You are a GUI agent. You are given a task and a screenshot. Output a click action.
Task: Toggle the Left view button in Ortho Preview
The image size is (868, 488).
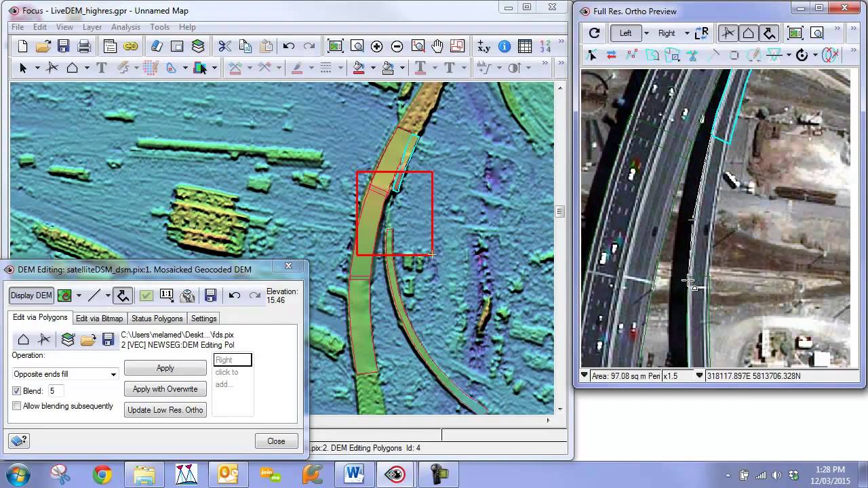625,33
